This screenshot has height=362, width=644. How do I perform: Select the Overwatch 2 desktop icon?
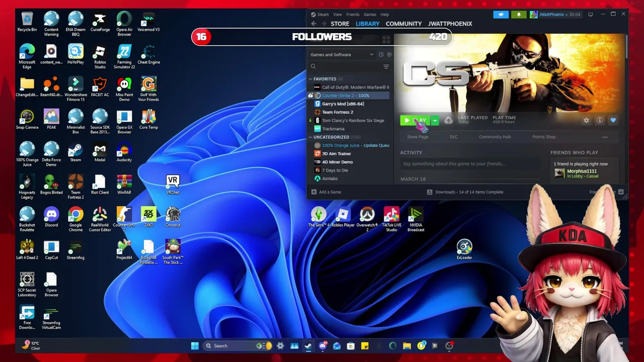pos(367,220)
